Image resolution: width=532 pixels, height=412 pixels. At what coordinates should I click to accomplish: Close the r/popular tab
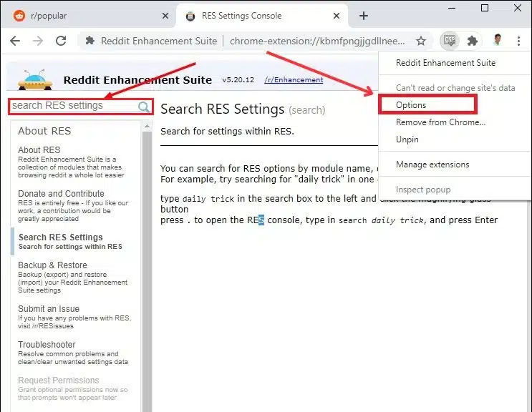(165, 16)
